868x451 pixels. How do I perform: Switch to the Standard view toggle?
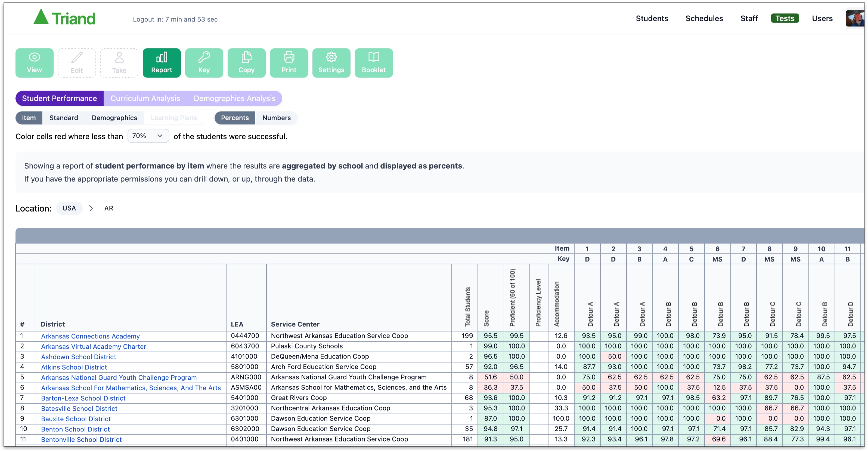(x=64, y=118)
